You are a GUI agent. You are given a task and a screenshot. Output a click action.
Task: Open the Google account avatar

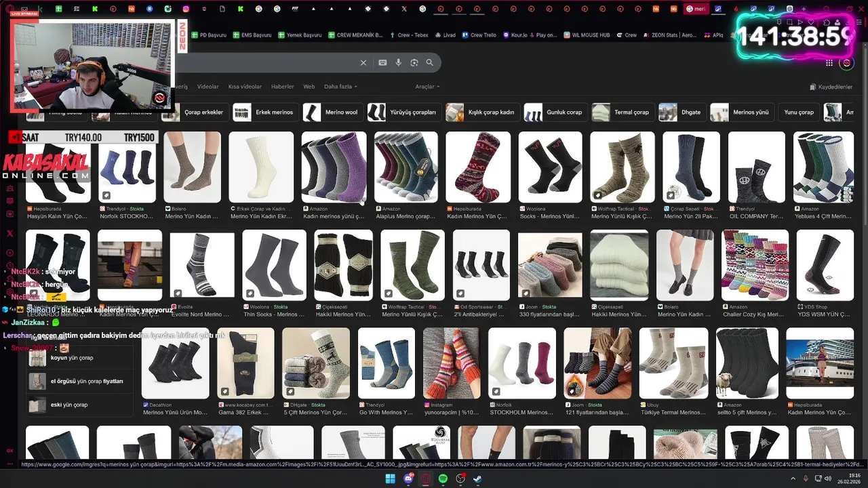pos(846,63)
